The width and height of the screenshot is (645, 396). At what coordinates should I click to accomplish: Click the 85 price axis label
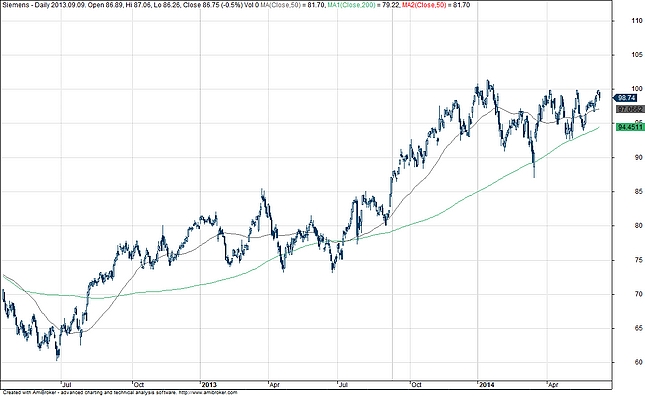[638, 191]
